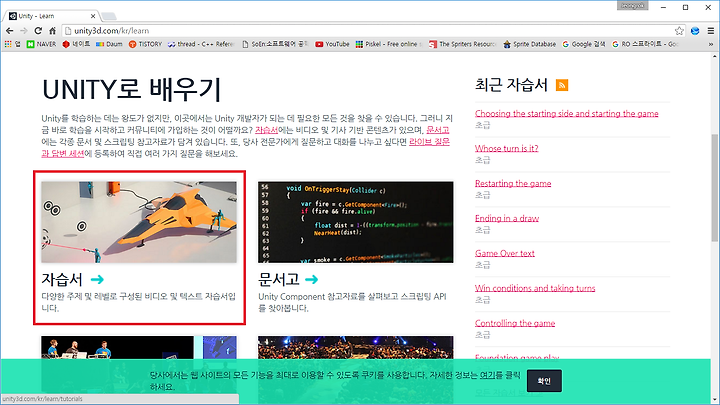Open a new browser tab
The image size is (720, 405).
click(109, 17)
